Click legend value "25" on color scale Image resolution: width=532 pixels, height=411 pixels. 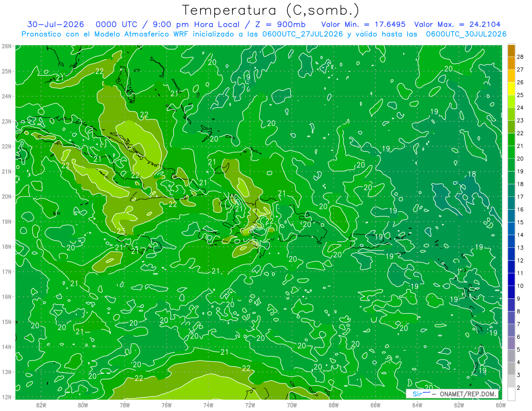click(520, 95)
